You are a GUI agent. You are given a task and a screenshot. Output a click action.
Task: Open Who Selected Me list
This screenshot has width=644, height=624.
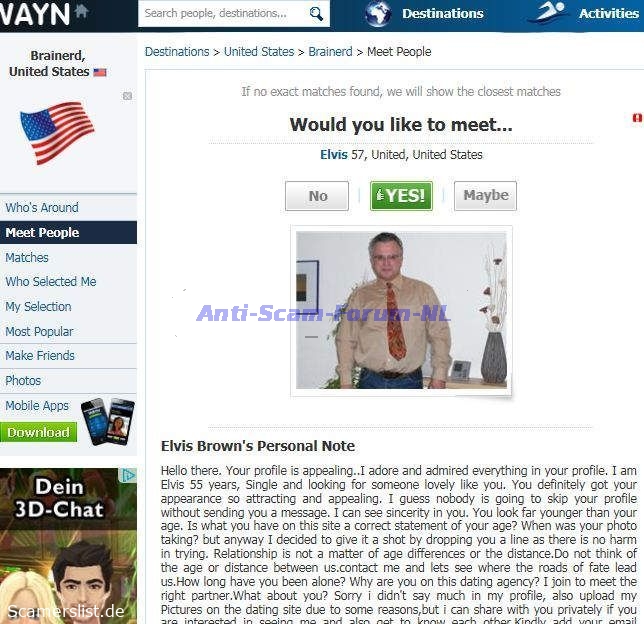[51, 282]
